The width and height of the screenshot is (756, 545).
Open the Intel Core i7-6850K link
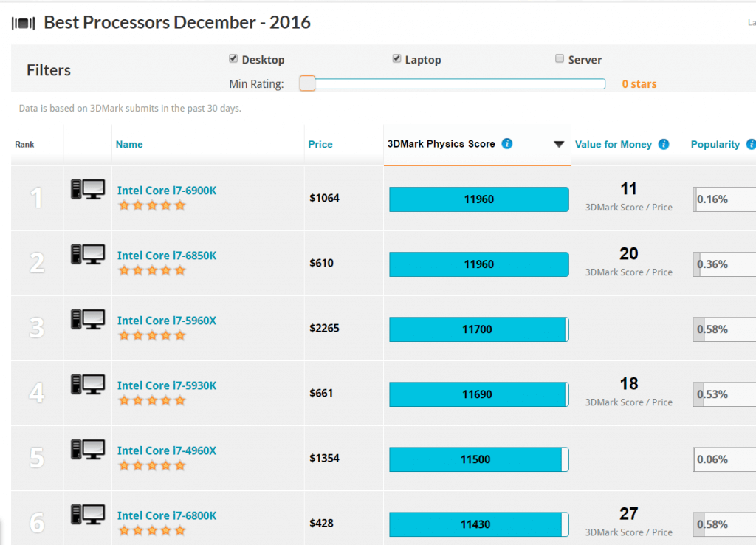coord(167,256)
